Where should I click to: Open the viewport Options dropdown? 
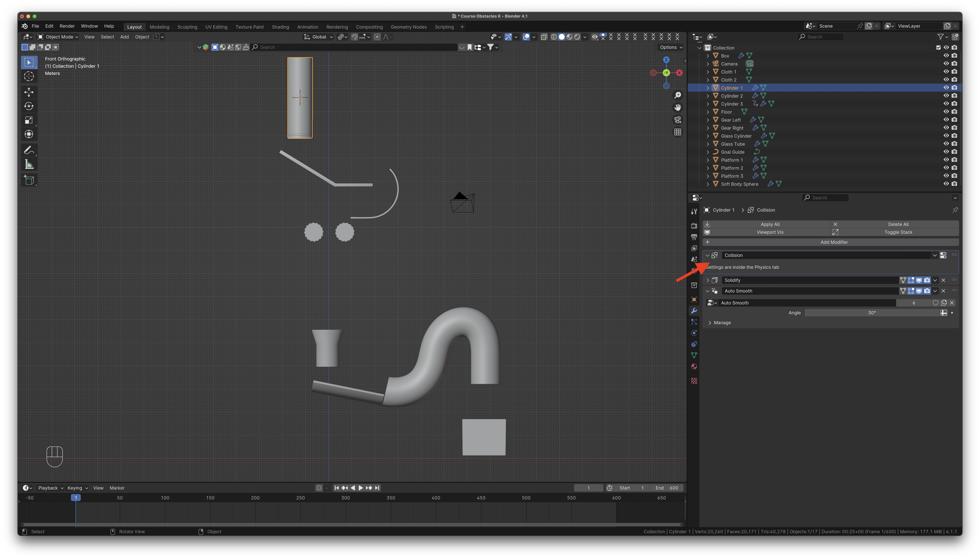(x=671, y=47)
